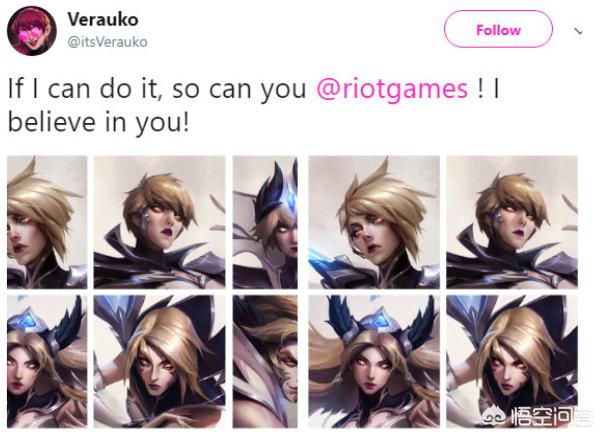This screenshot has height=438, width=605.
Task: Expand the tweet options chevron
Action: click(578, 31)
